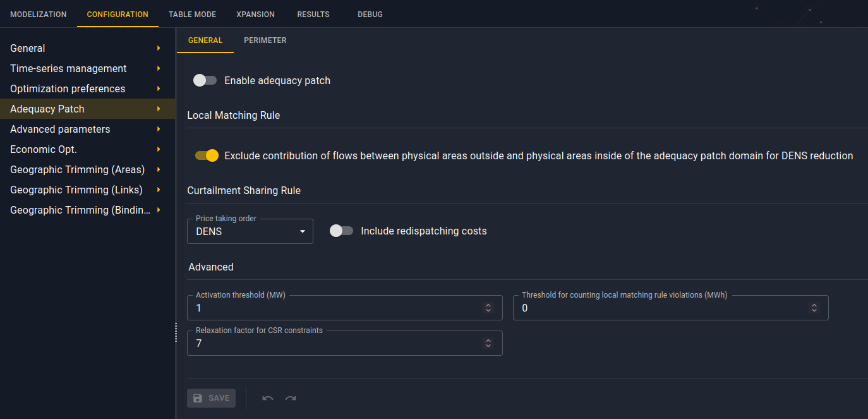Click the Activation threshold (MW) field
This screenshot has width=868, height=419.
(345, 308)
